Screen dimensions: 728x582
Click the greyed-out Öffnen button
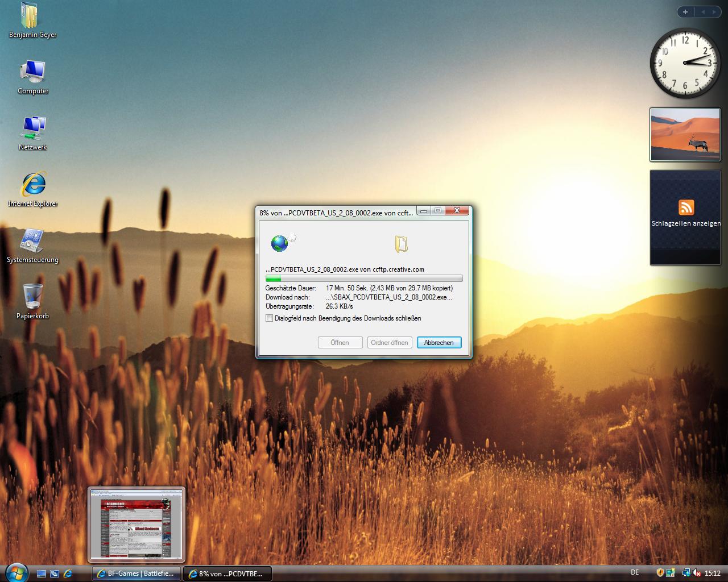(340, 342)
